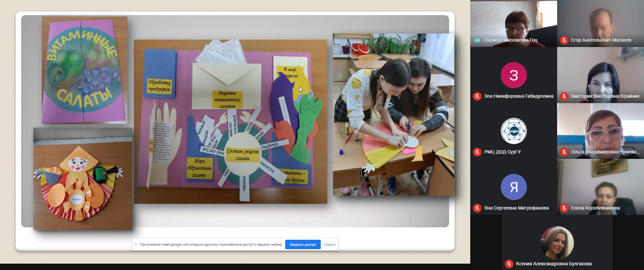
Task: Click the Витаминные салаты cover photo
Action: point(85,70)
